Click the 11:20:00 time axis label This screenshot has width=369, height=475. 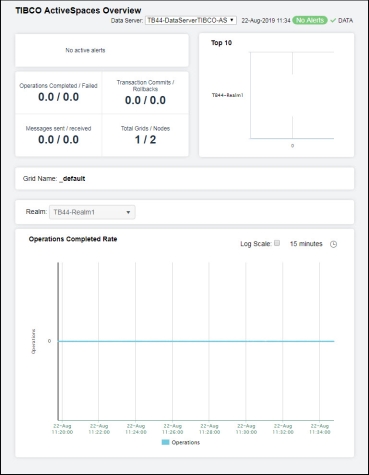click(x=62, y=432)
